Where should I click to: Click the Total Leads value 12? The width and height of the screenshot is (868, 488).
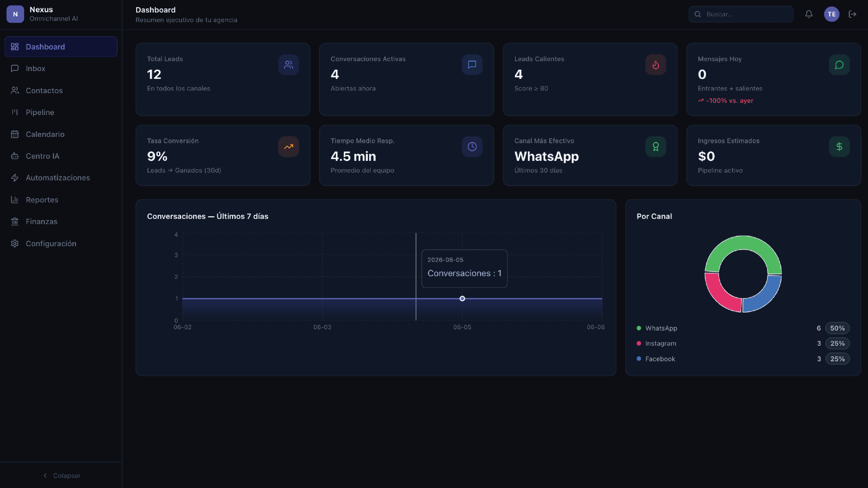pyautogui.click(x=154, y=74)
